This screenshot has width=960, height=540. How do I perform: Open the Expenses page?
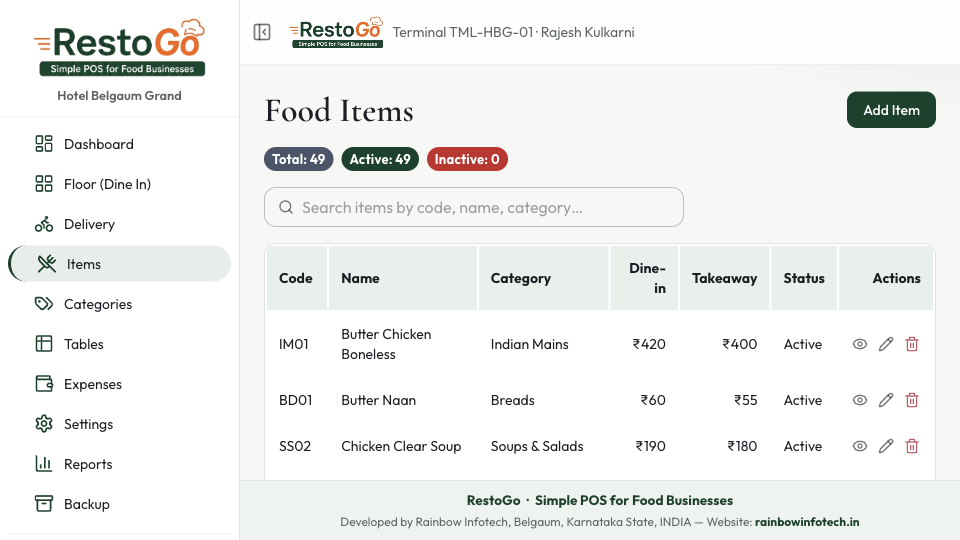pos(119,384)
